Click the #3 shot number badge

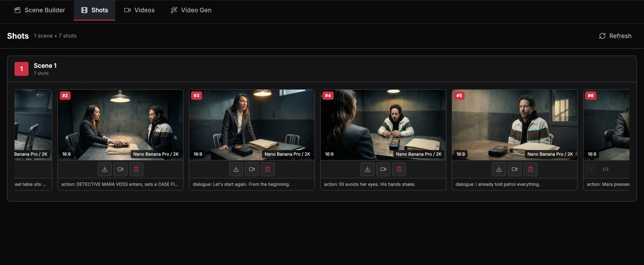pos(196,96)
